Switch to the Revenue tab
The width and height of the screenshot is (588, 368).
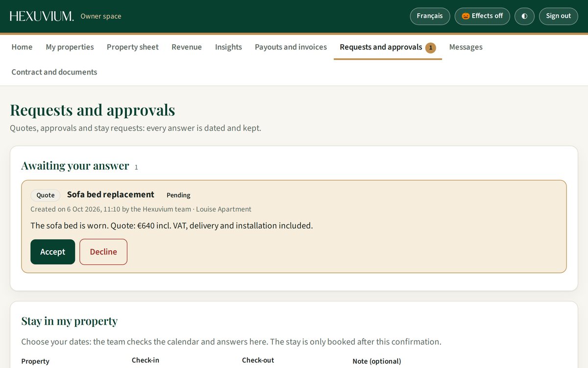187,47
